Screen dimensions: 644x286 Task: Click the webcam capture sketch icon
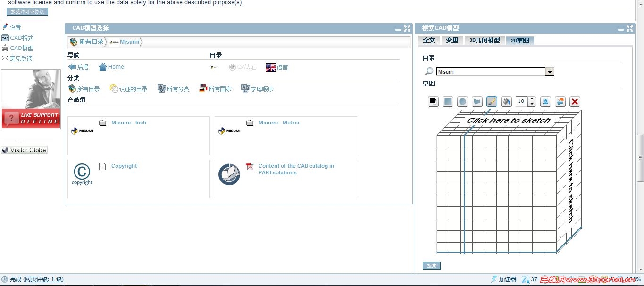tap(545, 101)
